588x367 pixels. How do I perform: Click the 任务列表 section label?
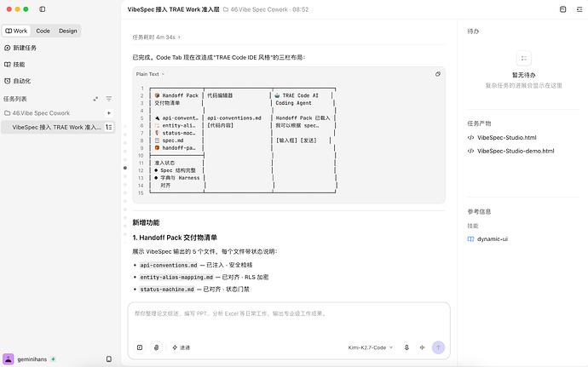[x=15, y=99]
